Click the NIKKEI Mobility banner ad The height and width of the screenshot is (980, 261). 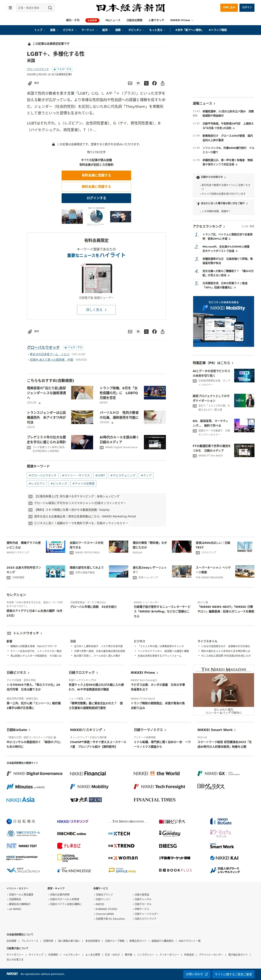(224, 321)
